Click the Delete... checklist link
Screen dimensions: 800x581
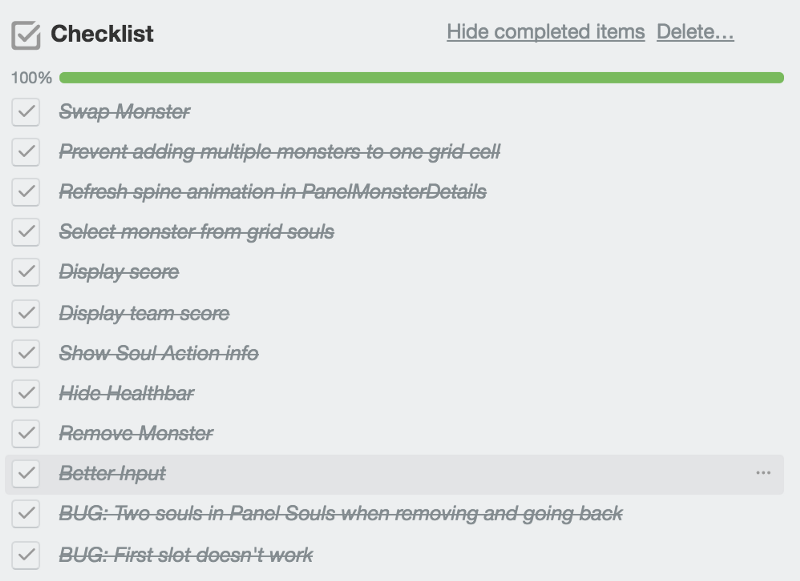695,32
